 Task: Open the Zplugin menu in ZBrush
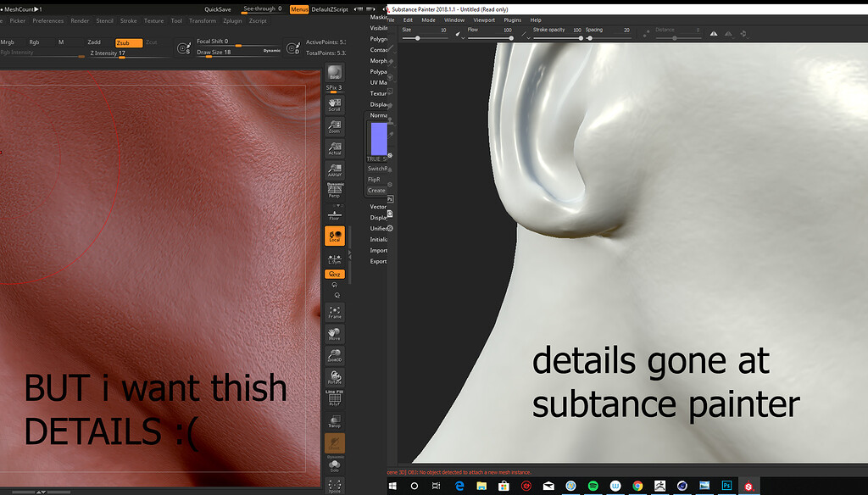[232, 20]
